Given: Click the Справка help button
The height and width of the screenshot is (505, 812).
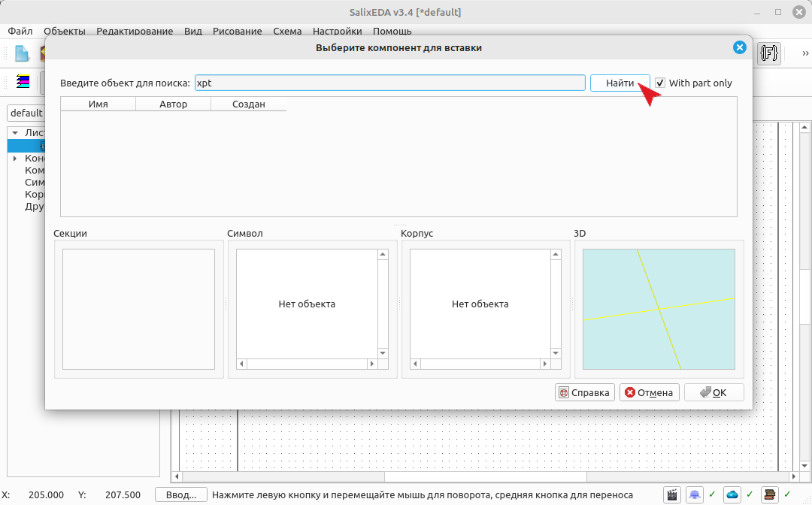Looking at the screenshot, I should [x=585, y=392].
